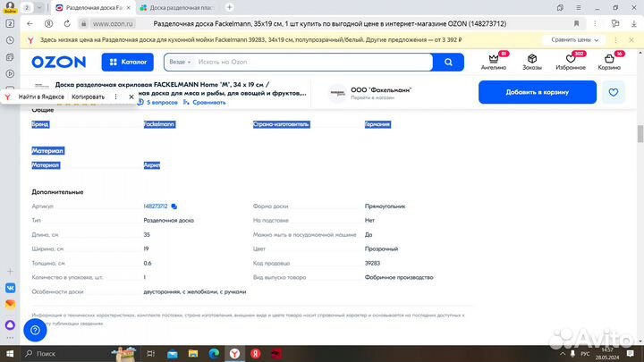The image size is (644, 362).
Task: Open VK in browser sidebar
Action: 10,288
